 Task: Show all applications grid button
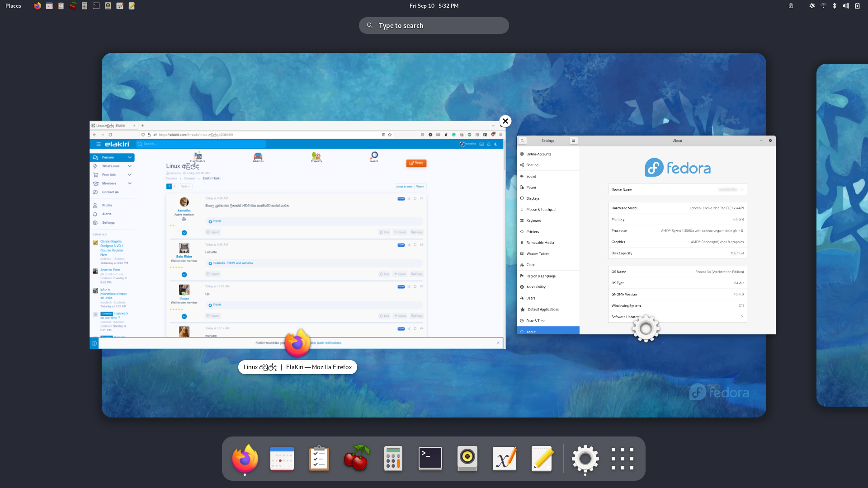pyautogui.click(x=623, y=459)
